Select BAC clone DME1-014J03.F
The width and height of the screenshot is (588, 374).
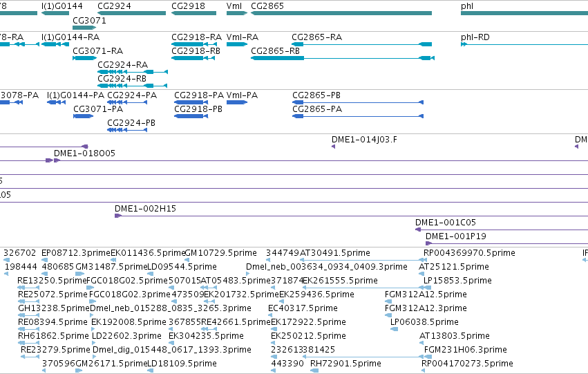(333, 147)
